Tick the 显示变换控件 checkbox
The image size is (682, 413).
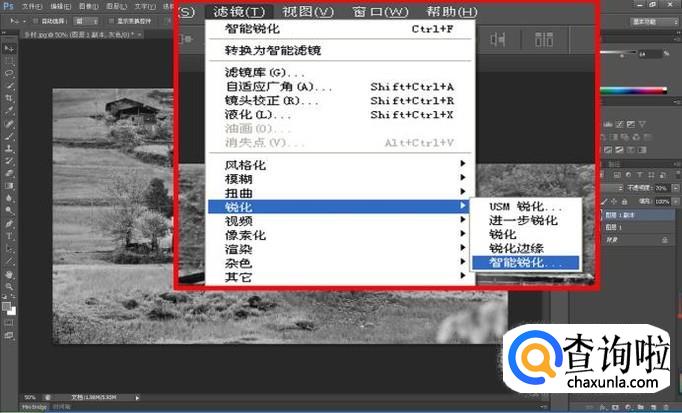[x=111, y=21]
